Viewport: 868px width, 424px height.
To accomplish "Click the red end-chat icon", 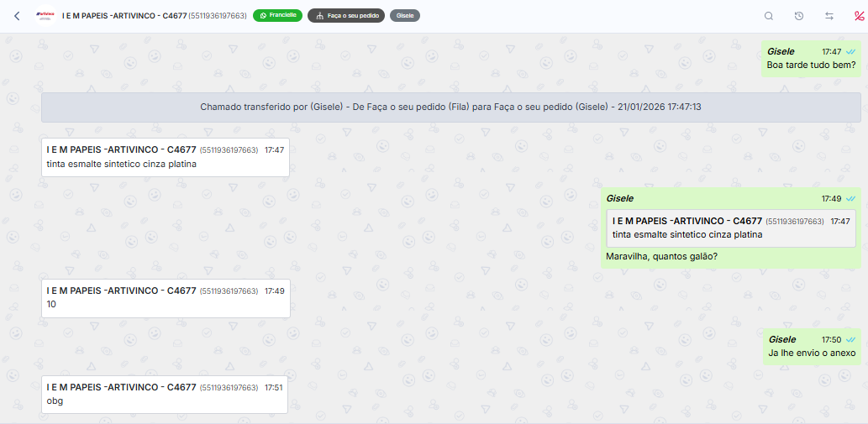I will click(x=858, y=16).
